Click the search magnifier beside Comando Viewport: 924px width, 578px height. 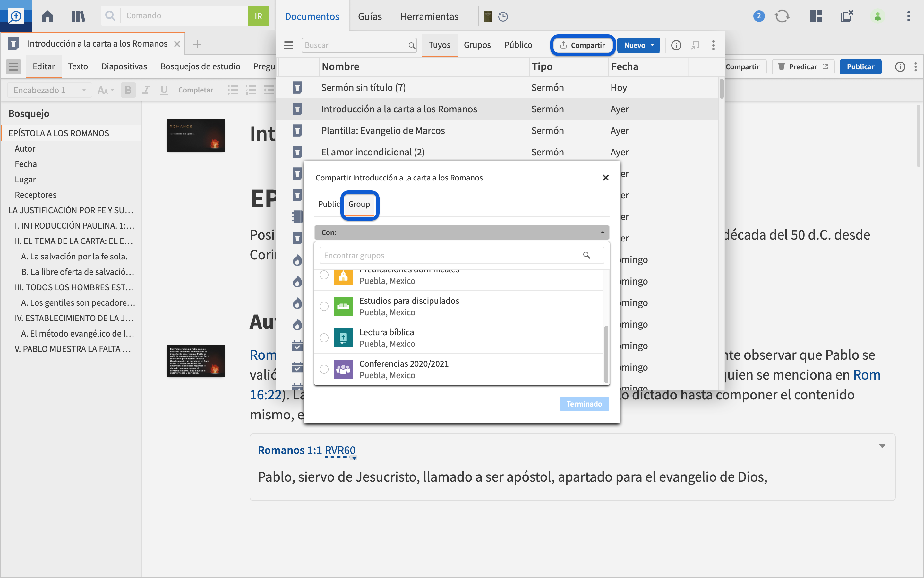[110, 16]
